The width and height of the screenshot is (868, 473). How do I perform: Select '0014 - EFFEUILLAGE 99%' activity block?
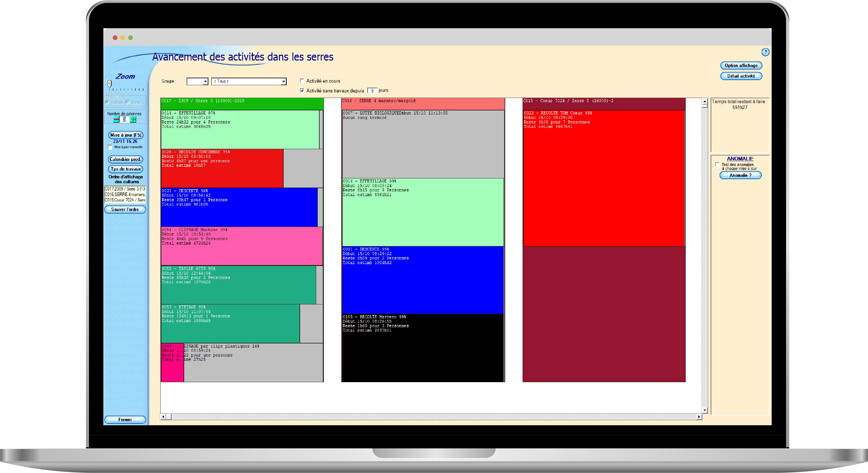tap(423, 212)
